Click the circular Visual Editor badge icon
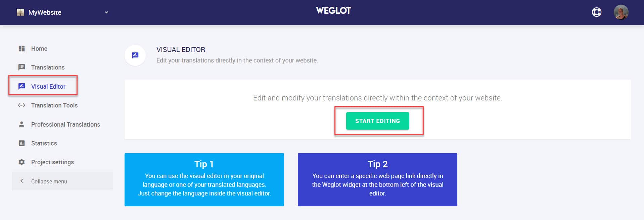Screen dimensions: 644x220 [135, 55]
